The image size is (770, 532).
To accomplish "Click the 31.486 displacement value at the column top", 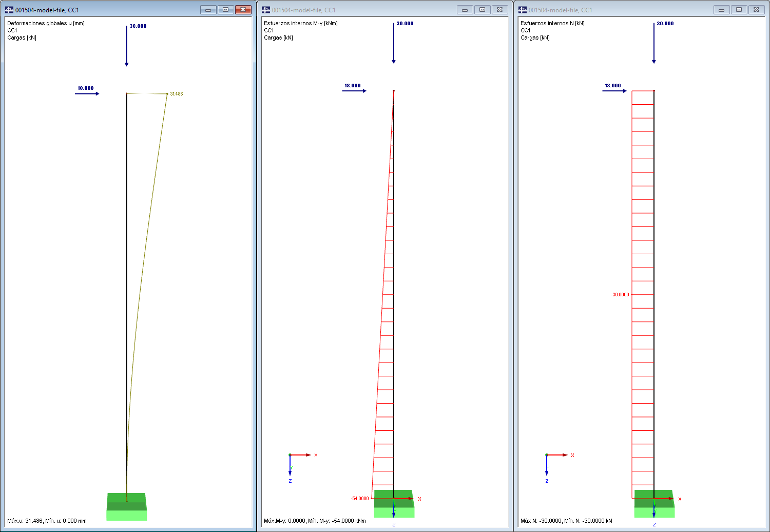I will click(x=177, y=94).
